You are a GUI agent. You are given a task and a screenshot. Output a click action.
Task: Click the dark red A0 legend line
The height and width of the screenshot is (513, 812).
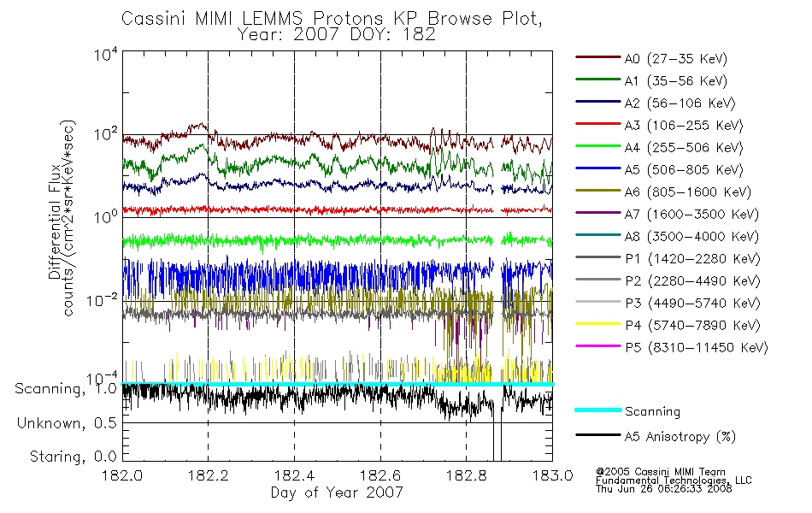click(x=598, y=57)
